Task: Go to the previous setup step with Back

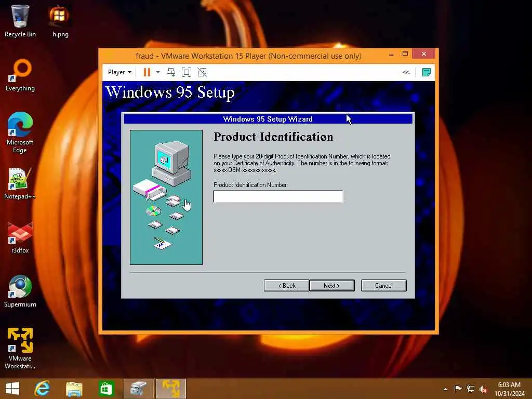Action: pos(286,286)
